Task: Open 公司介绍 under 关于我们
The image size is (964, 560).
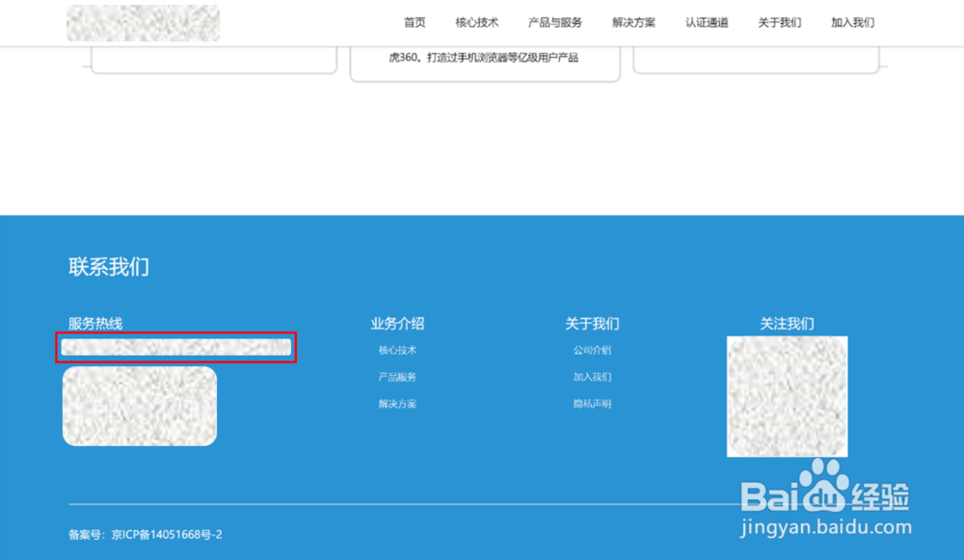Action: (x=591, y=350)
